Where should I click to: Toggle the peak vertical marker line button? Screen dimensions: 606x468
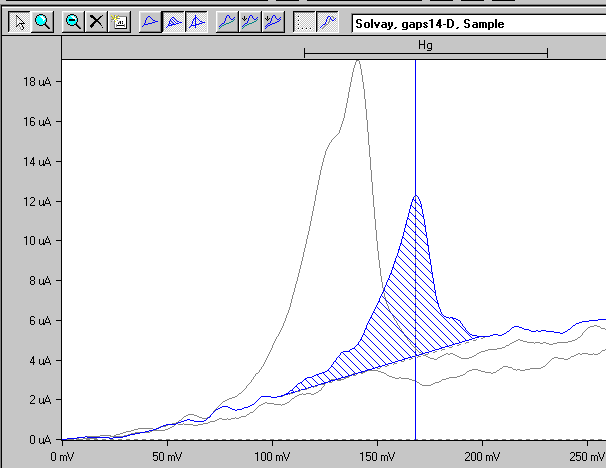point(196,22)
